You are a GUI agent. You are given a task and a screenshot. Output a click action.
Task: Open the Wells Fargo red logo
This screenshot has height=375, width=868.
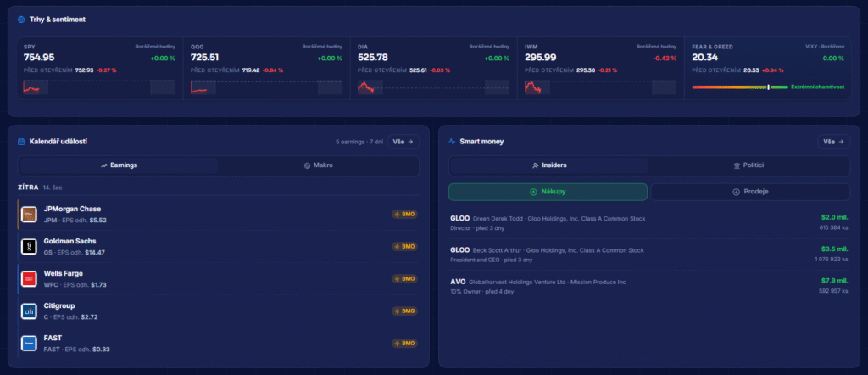[x=29, y=279]
